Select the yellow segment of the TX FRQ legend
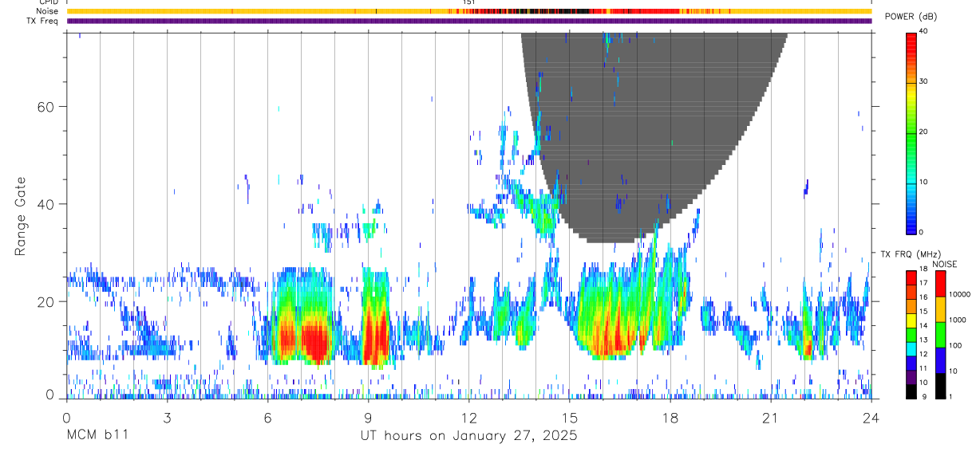980x452 pixels. coord(911,320)
